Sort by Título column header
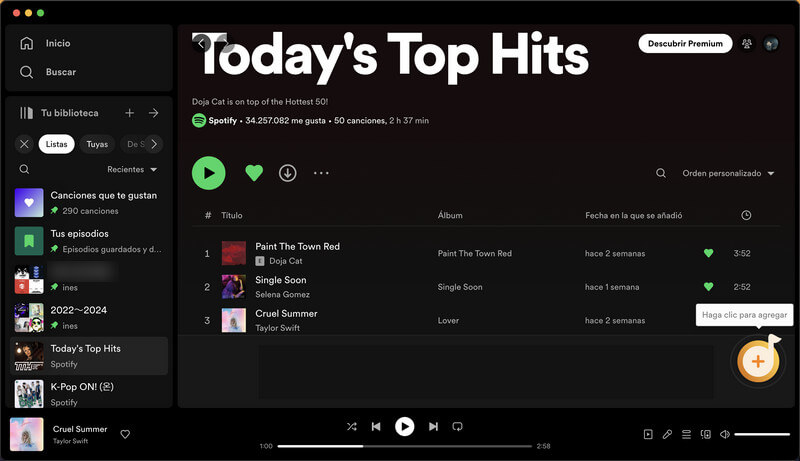The width and height of the screenshot is (800, 461). click(x=232, y=215)
